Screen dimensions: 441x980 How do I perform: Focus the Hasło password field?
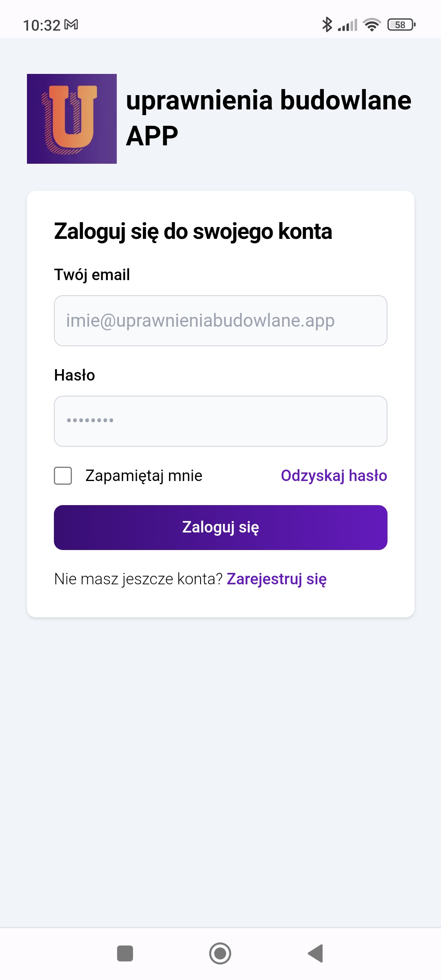pyautogui.click(x=220, y=421)
